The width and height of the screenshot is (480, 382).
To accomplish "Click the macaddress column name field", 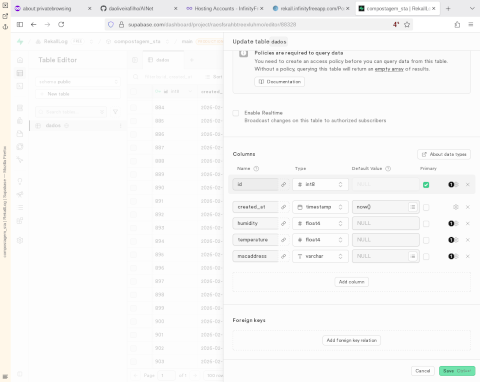I will pyautogui.click(x=255, y=256).
